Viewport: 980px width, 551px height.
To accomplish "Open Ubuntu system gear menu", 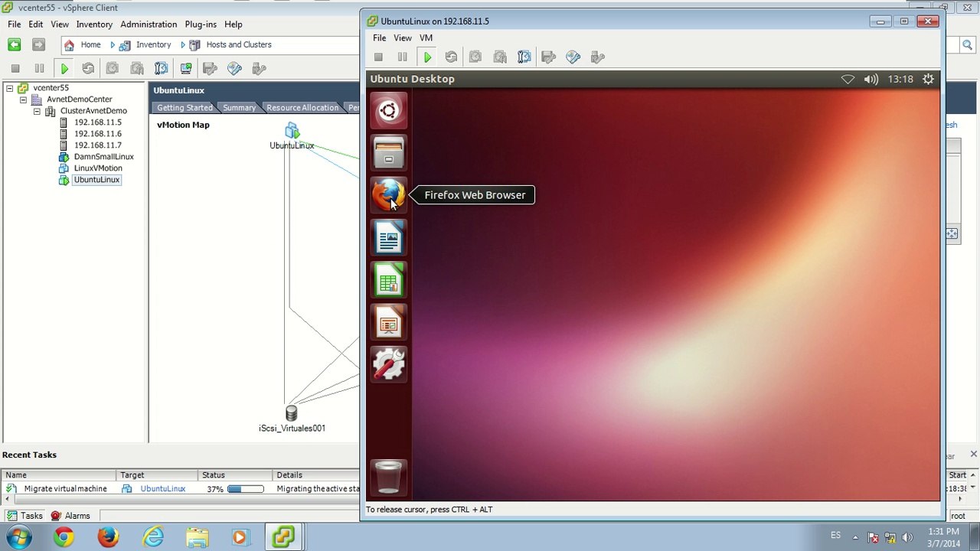I will tap(928, 79).
